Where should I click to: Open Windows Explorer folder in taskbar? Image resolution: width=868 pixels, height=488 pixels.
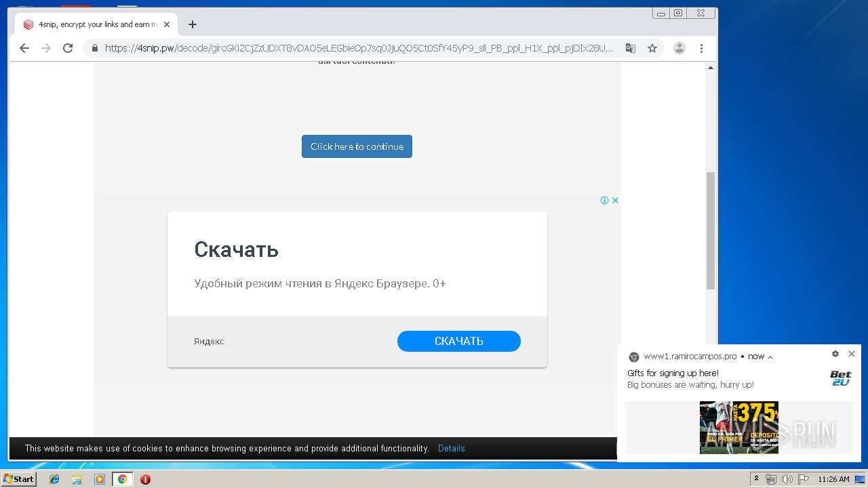(x=77, y=479)
